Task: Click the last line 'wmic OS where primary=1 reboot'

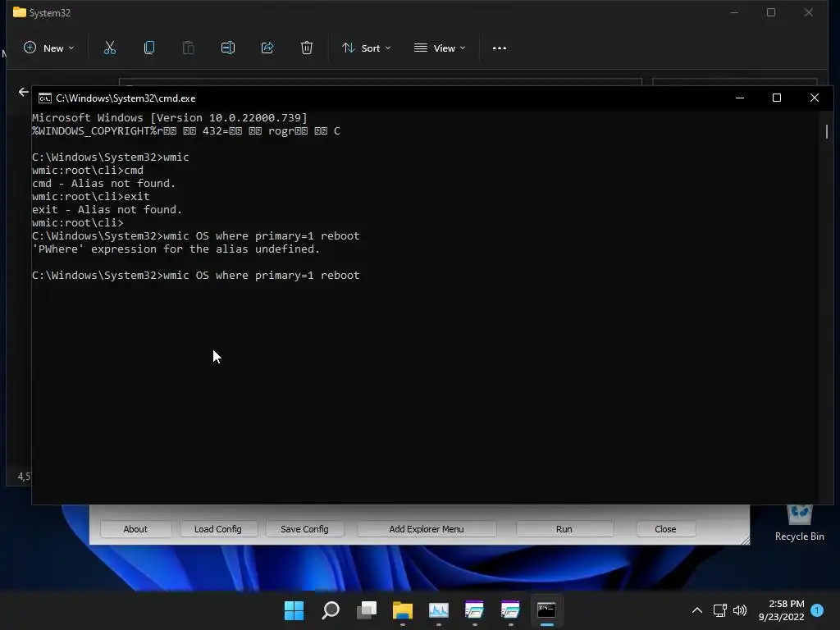Action: (x=262, y=276)
